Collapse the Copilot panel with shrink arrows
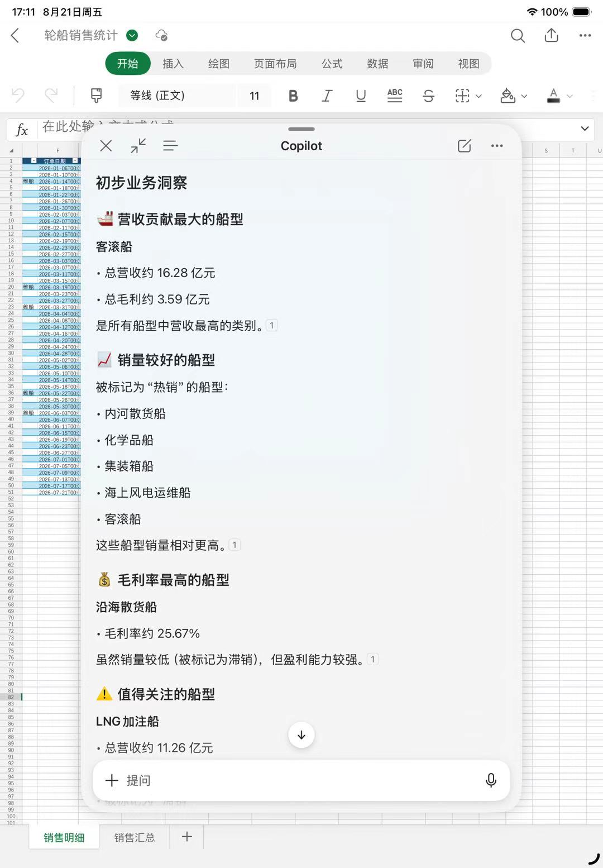 pos(138,146)
